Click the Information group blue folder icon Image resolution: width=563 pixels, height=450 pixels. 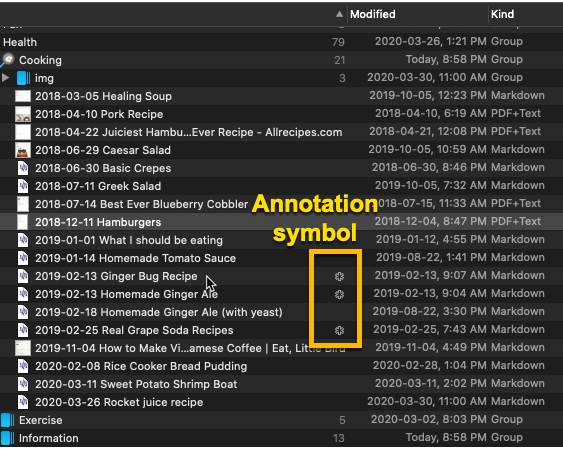[8, 438]
